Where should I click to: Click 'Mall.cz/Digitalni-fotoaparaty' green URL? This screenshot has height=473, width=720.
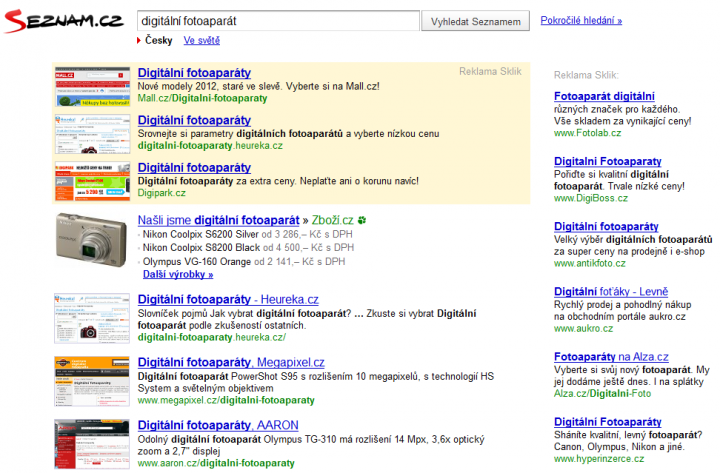[202, 98]
